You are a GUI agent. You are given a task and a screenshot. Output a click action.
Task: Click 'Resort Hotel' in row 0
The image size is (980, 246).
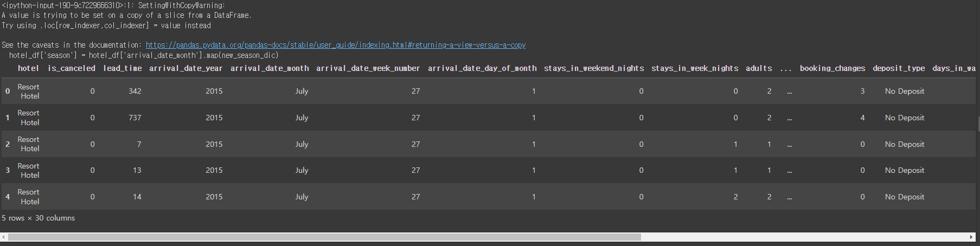(29, 91)
